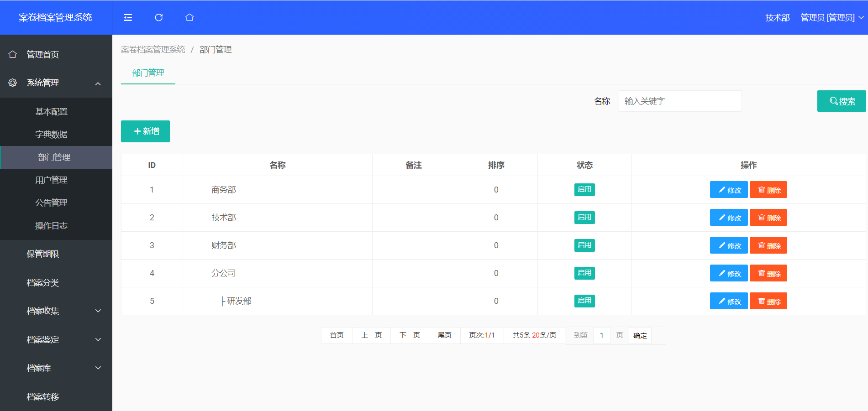Click the home icon in top bar
The image size is (868, 411).
point(189,17)
